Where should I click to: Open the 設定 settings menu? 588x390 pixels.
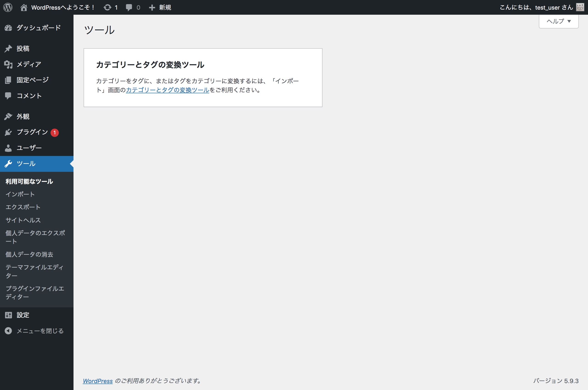click(x=23, y=315)
